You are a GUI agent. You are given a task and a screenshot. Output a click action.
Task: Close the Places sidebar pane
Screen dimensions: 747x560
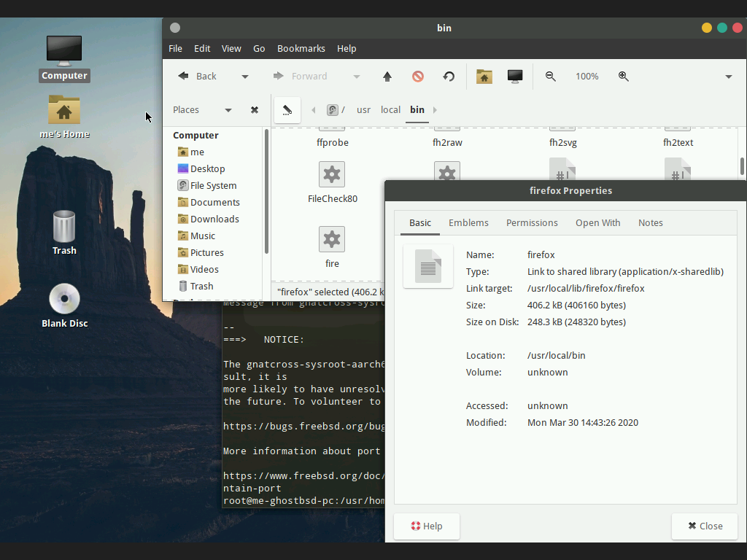point(255,110)
